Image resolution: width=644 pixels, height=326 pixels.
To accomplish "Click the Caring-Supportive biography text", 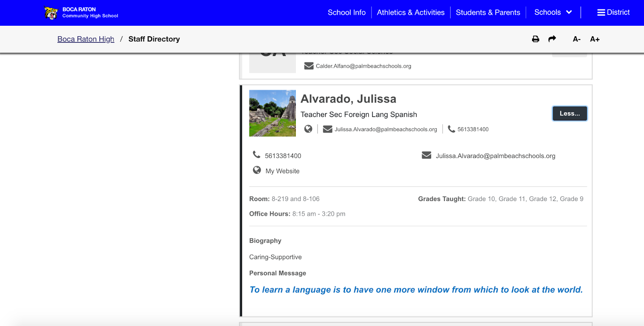I will [x=275, y=257].
